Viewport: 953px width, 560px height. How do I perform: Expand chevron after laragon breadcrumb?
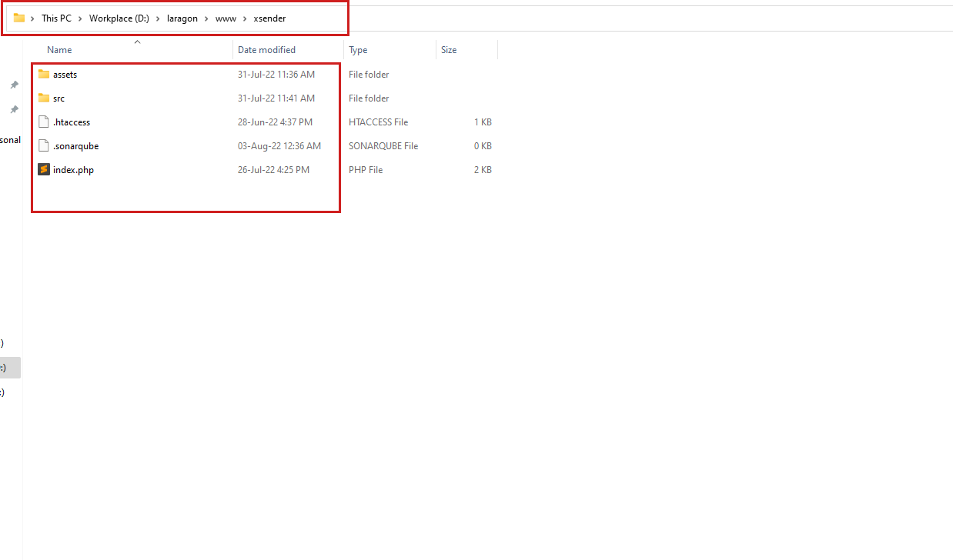click(206, 18)
